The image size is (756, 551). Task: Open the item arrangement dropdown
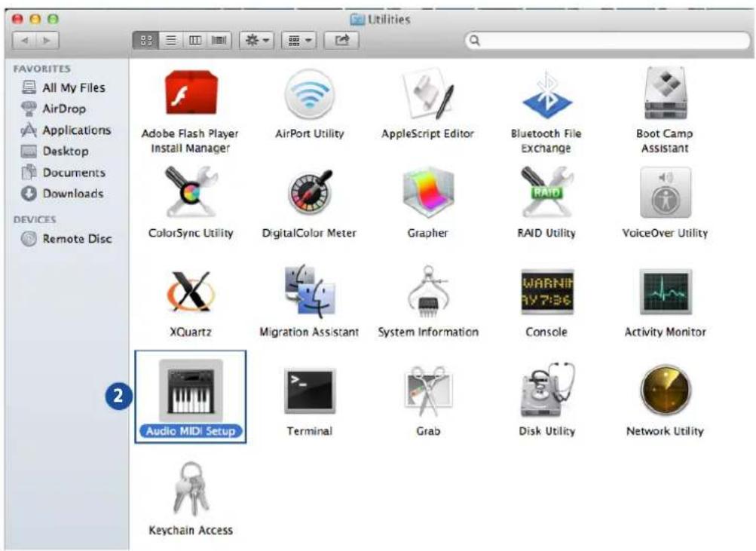coord(299,41)
